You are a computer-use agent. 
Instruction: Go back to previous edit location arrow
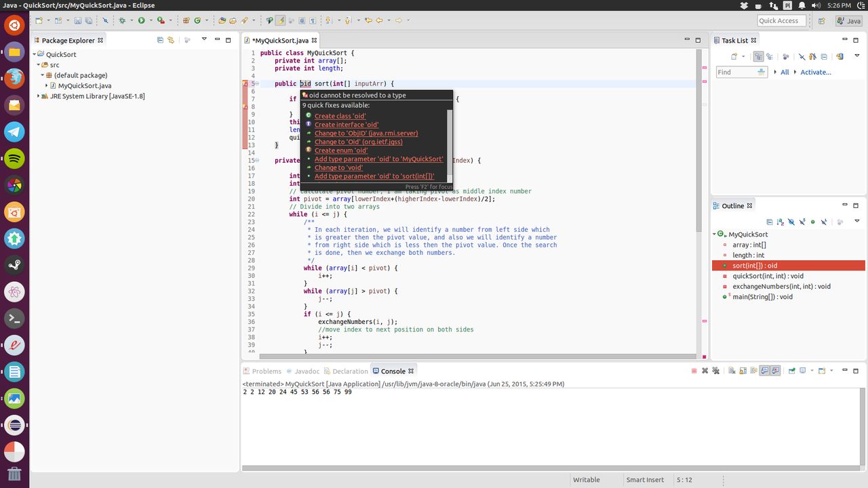379,20
